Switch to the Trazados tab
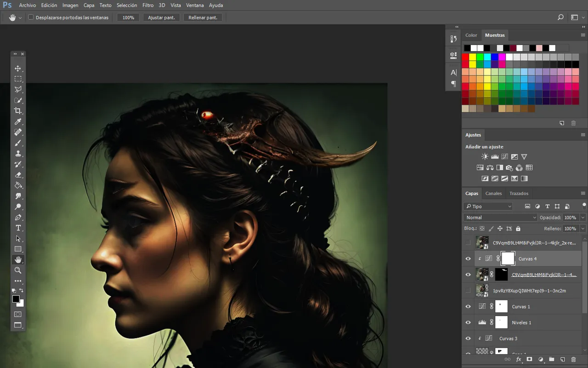The width and height of the screenshot is (588, 368). pos(519,193)
